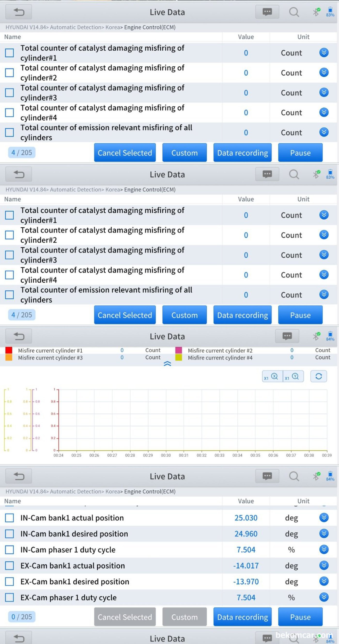Tap the 84% battery icon above the graph
This screenshot has height=644, width=339.
[330, 336]
